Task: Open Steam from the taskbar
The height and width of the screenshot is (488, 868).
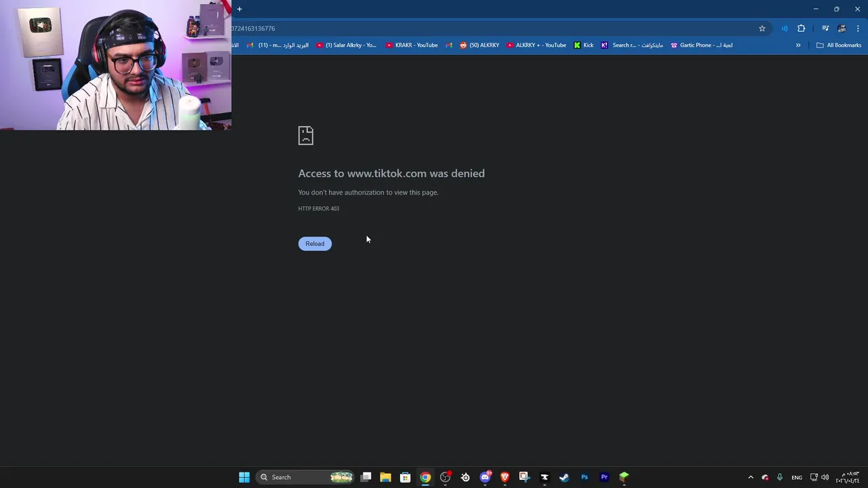Action: click(564, 477)
